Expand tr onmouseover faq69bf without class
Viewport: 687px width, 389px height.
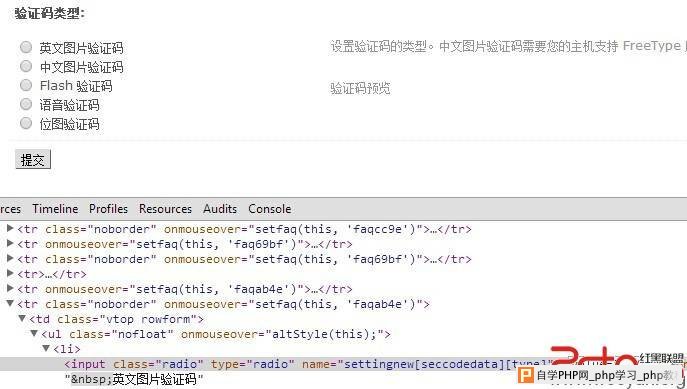(10, 243)
